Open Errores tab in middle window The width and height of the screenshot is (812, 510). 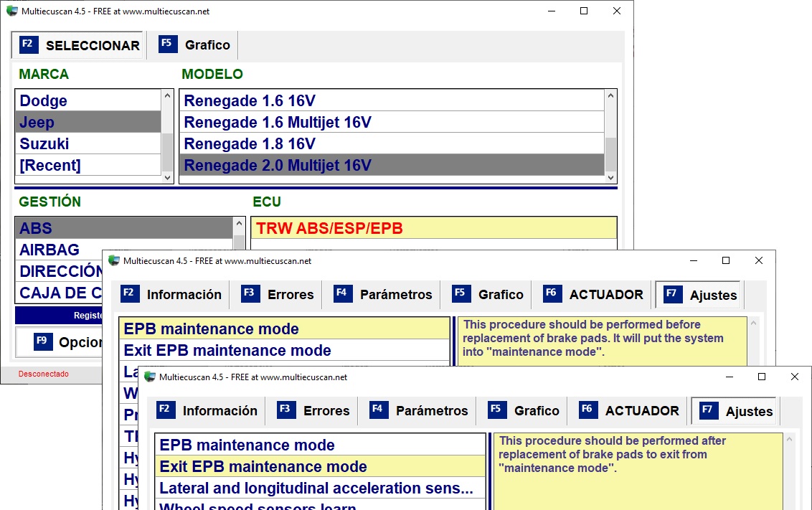278,294
